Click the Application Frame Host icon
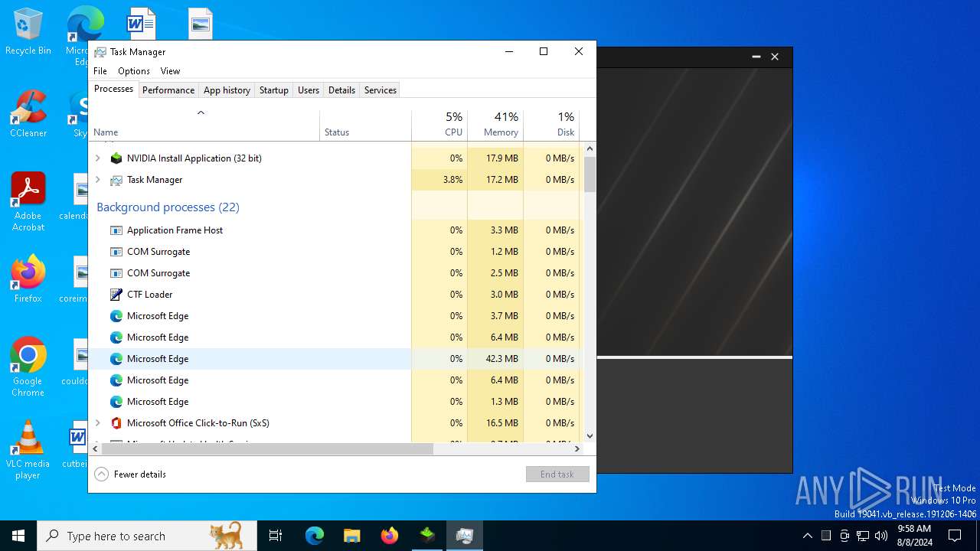Screen dimensions: 980x551 pos(116,230)
